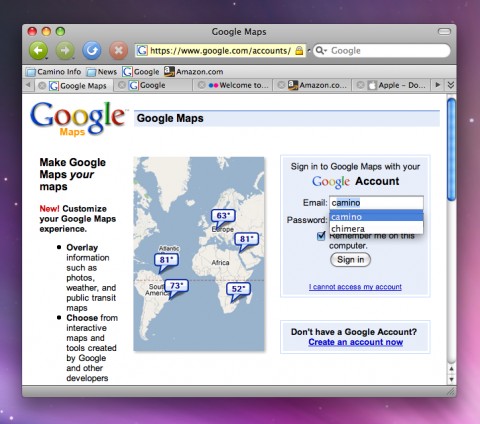480x424 pixels.
Task: Select chimera from autocomplete list
Action: click(376, 228)
